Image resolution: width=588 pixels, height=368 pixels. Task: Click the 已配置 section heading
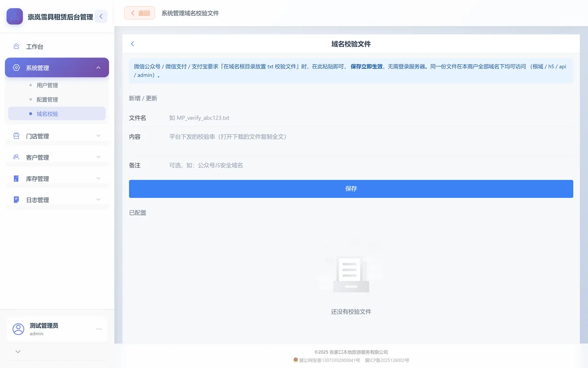pos(138,213)
